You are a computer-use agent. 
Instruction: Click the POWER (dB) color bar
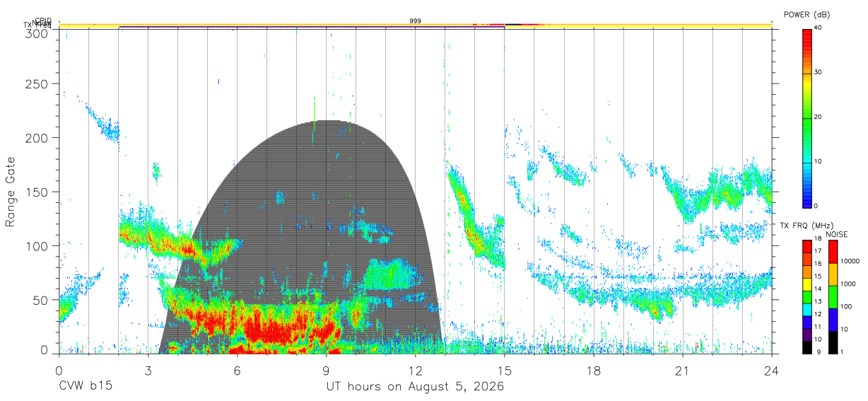tap(806, 117)
